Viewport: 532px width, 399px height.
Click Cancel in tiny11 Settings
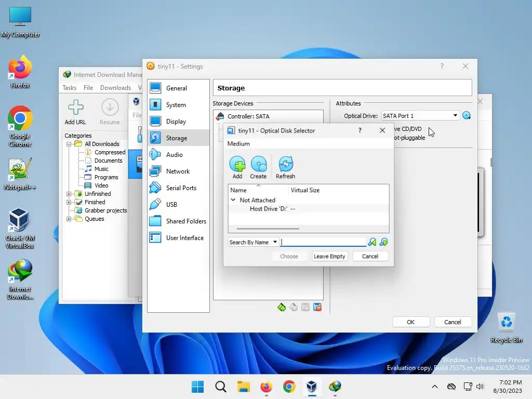click(453, 322)
